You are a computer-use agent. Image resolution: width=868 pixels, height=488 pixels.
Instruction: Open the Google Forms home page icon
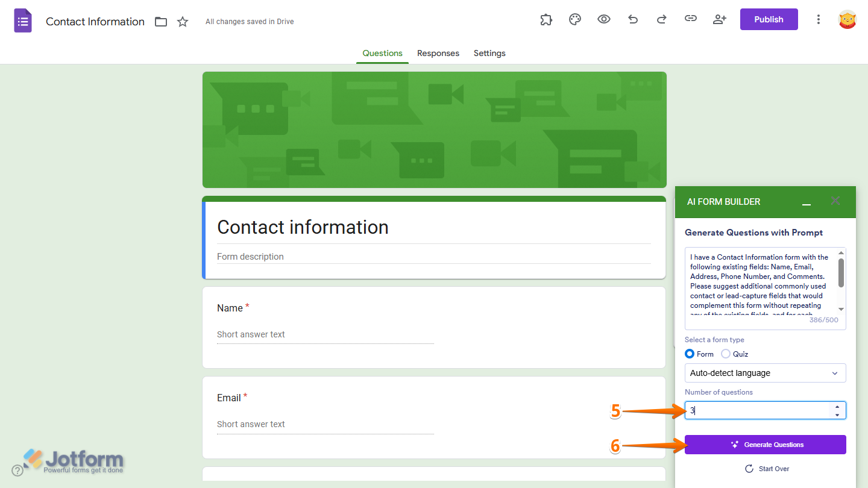(22, 20)
